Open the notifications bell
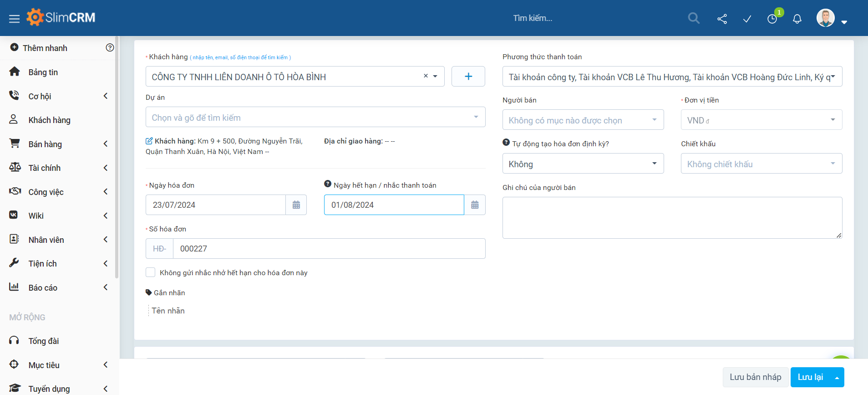The width and height of the screenshot is (868, 395). coord(797,19)
